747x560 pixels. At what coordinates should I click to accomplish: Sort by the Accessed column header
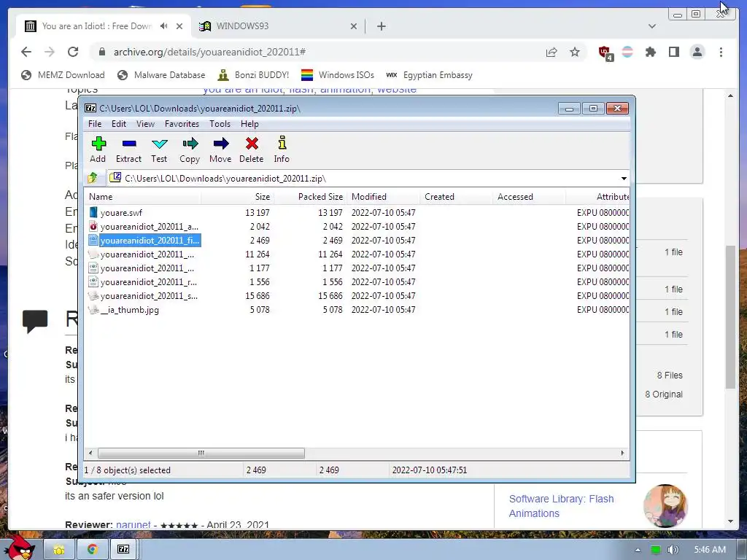(530, 197)
